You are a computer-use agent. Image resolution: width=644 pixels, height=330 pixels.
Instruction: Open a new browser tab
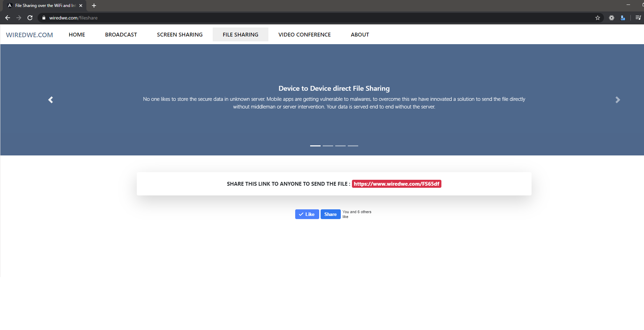[x=94, y=6]
